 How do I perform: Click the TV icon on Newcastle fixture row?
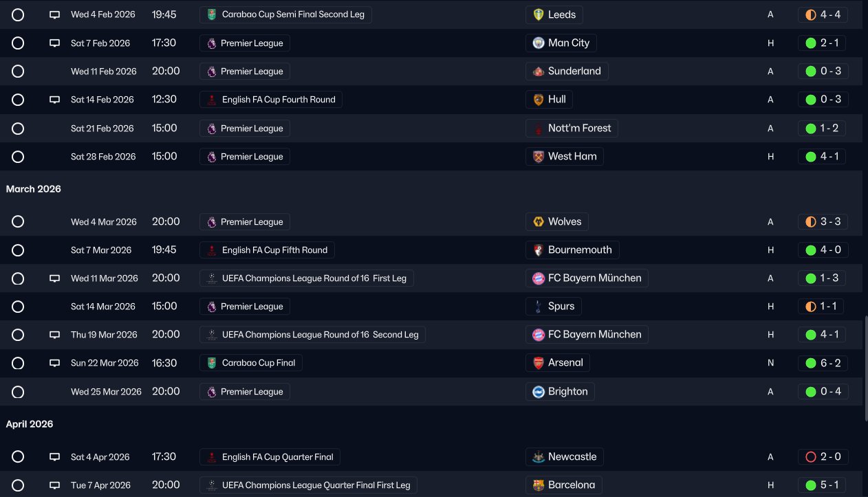click(55, 457)
